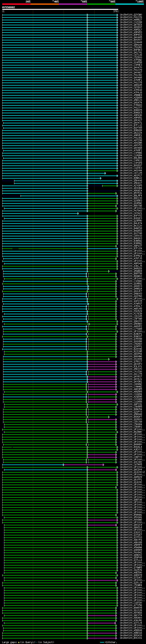
Task: Open hit UniRef100_P41376
Action: pos(131,17)
